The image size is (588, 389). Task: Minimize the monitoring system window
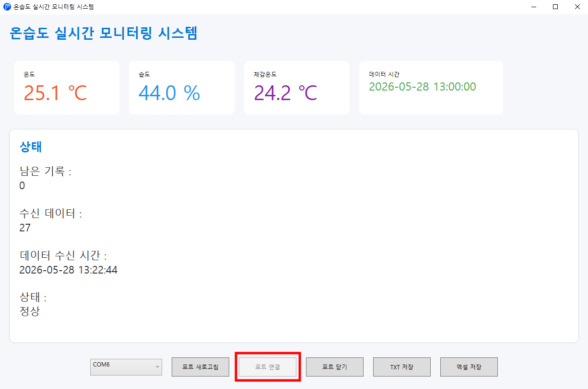[x=533, y=7]
